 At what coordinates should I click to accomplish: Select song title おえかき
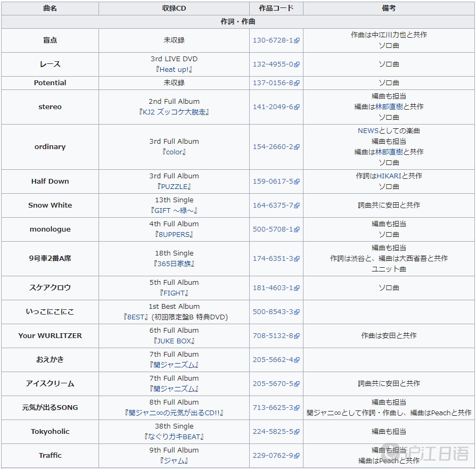(x=50, y=360)
